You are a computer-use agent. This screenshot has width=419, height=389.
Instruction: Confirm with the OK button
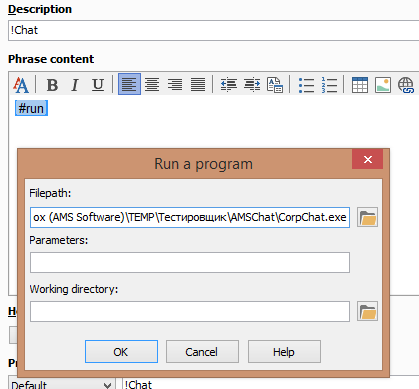pos(121,352)
